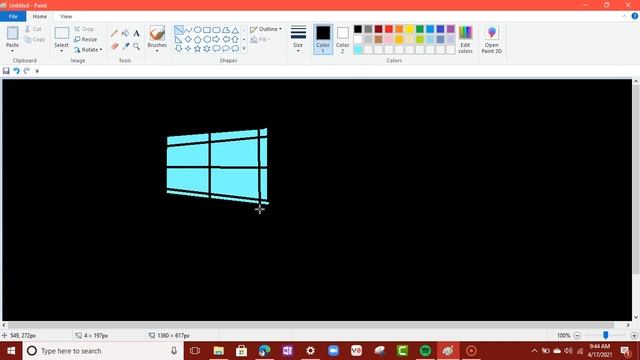The image size is (640, 360).
Task: Open Customize Quick Access Toolbar arrow
Action: (x=37, y=71)
